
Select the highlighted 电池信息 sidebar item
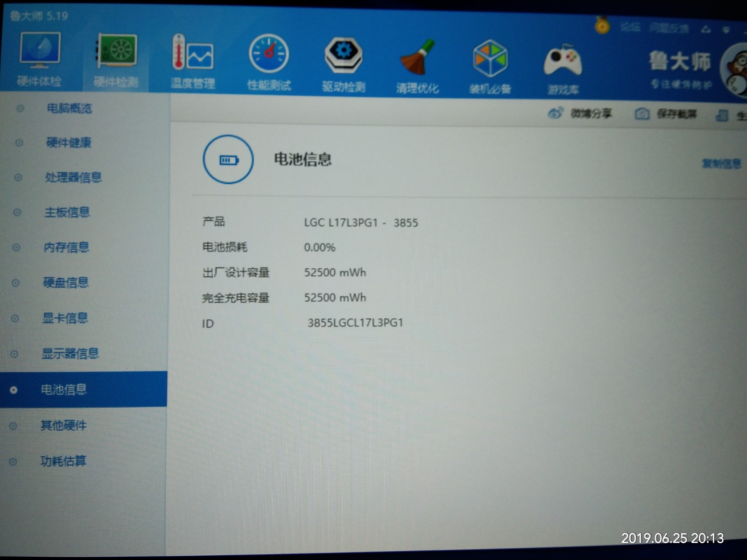click(84, 389)
